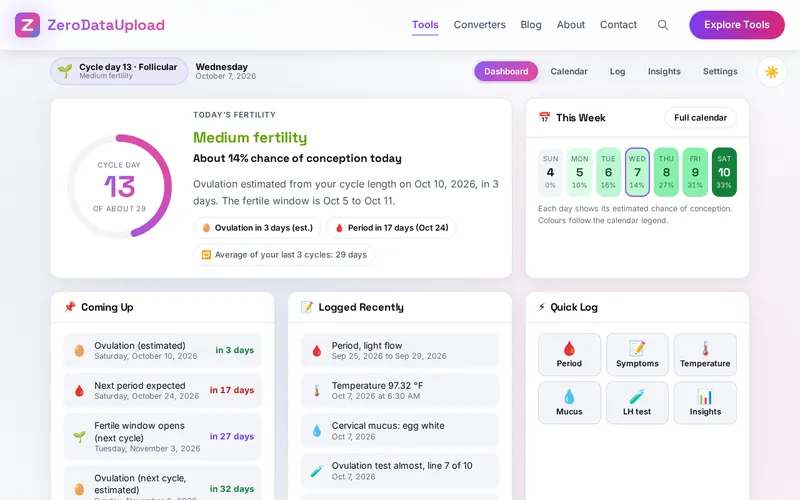This screenshot has width=800, height=500.
Task: Click the cycle day 13 progress ring
Action: pyautogui.click(x=119, y=186)
